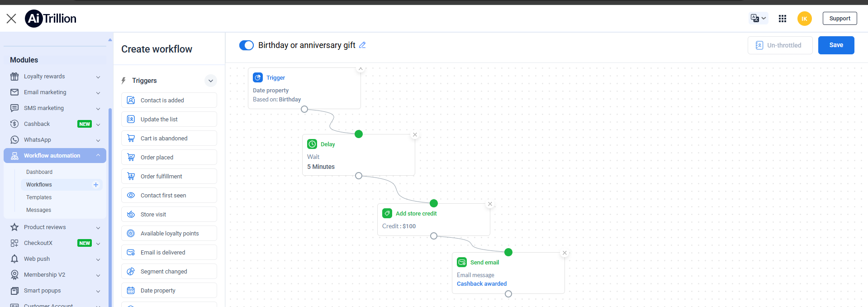
Task: Click the Send email node icon
Action: tap(462, 262)
